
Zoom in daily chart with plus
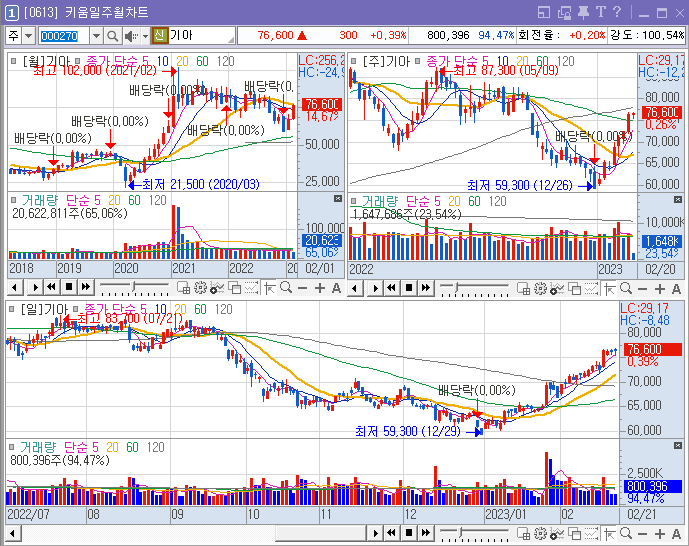point(660,534)
